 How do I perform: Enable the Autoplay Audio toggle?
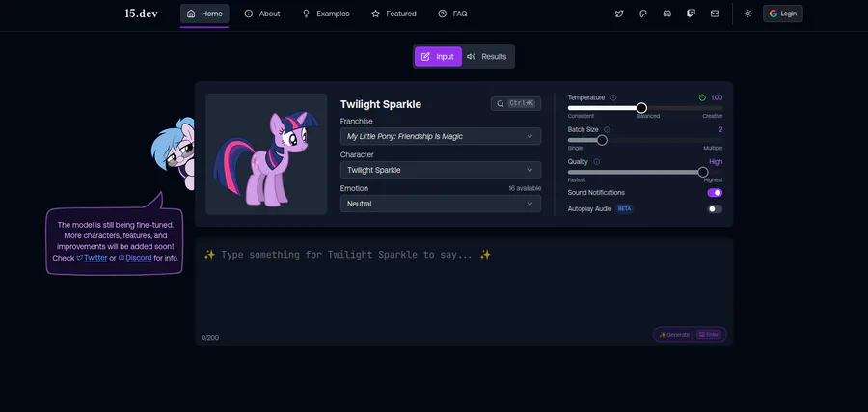pos(715,209)
